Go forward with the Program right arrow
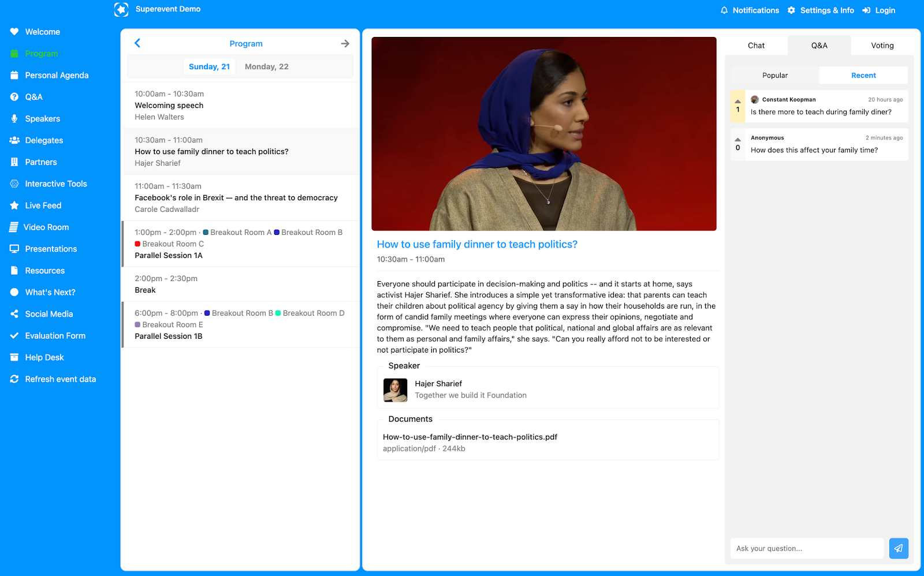 coord(345,44)
